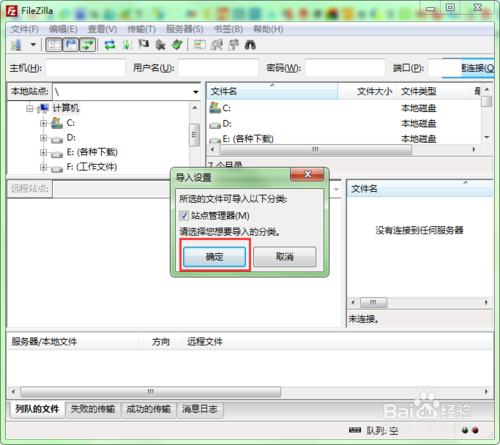Focus the 端口(P) port field
The width and height of the screenshot is (500, 445).
pos(444,68)
